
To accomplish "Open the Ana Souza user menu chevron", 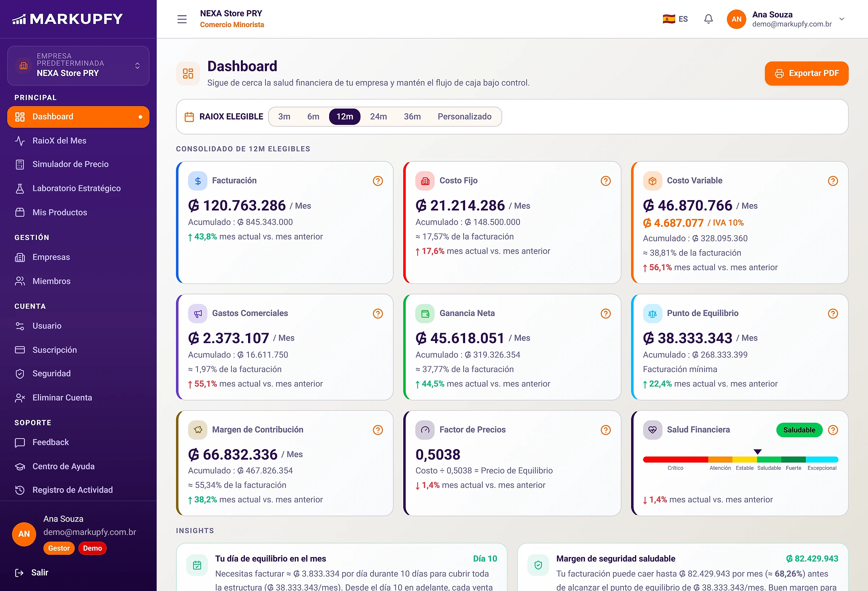I will [x=842, y=19].
